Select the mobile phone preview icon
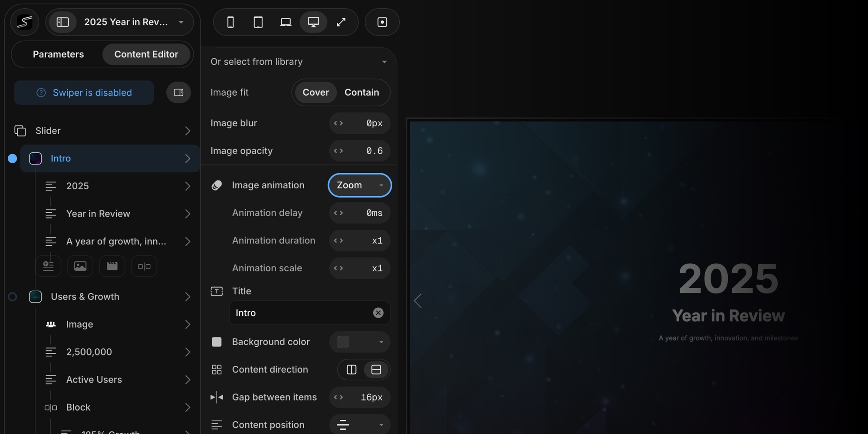This screenshot has height=434, width=868. pyautogui.click(x=230, y=22)
